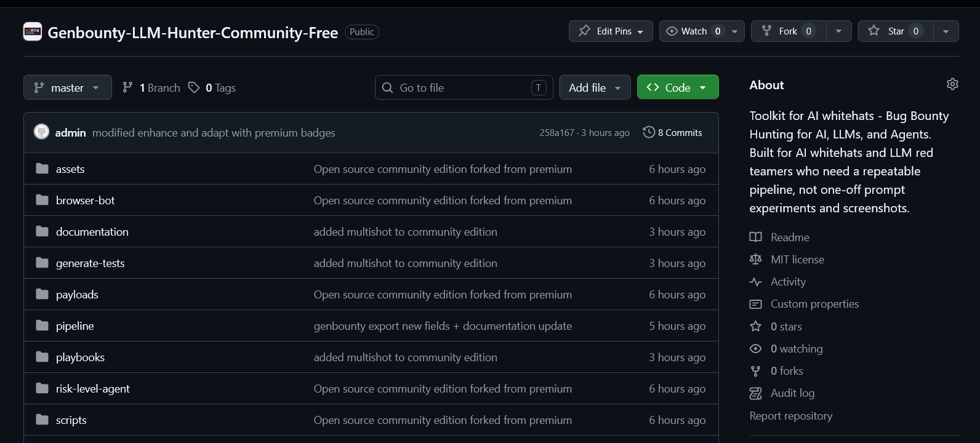The width and height of the screenshot is (980, 443).
Task: Click the branch icon beside 1 Branch
Action: 127,87
